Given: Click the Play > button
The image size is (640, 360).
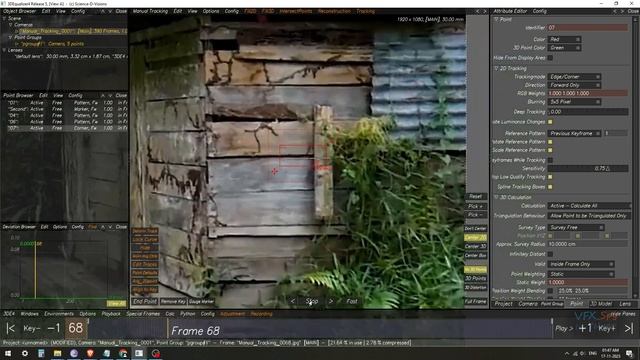Looking at the screenshot, I should 564,328.
